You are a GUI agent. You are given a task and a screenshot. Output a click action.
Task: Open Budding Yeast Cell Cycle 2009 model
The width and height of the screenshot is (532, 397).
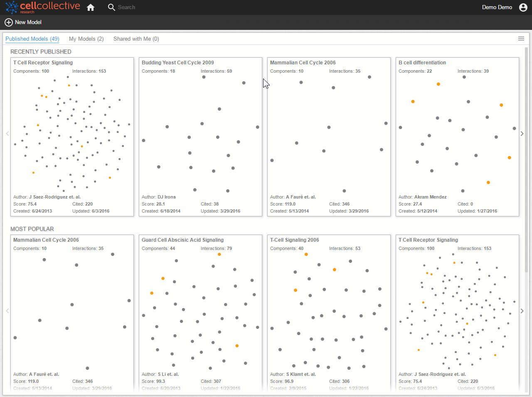(200, 137)
